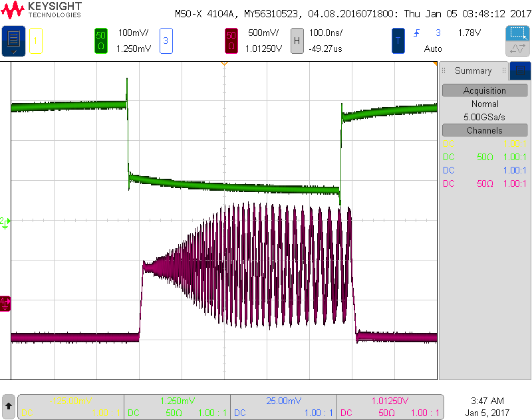532x420 pixels.
Task: Click the 3:47 AM clock display
Action: click(487, 401)
